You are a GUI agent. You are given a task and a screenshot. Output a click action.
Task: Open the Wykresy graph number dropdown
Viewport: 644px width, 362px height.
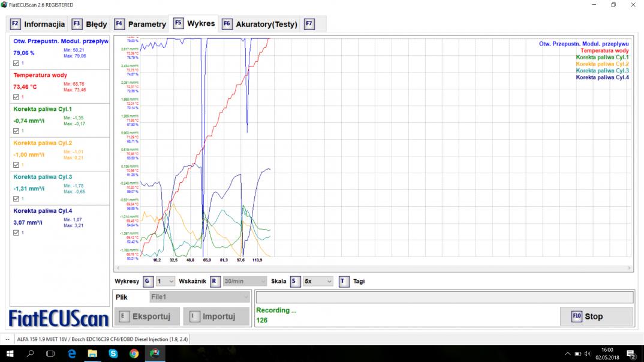[165, 281]
